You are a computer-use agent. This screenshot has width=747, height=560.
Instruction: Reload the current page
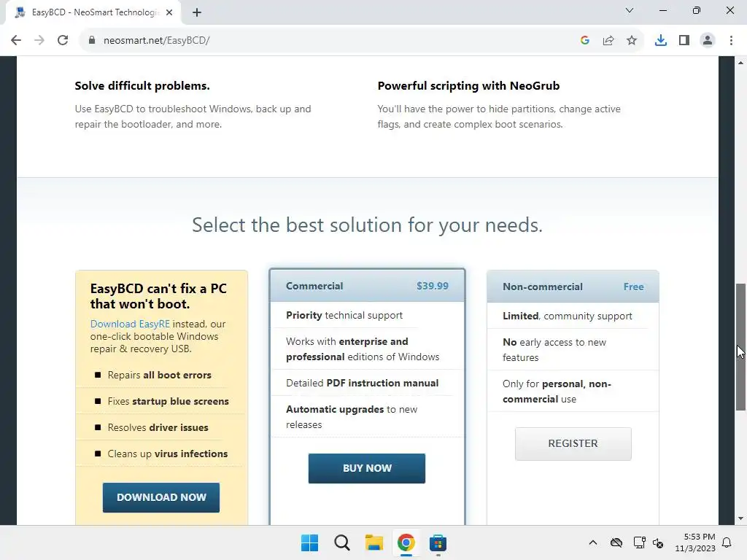pyautogui.click(x=63, y=41)
